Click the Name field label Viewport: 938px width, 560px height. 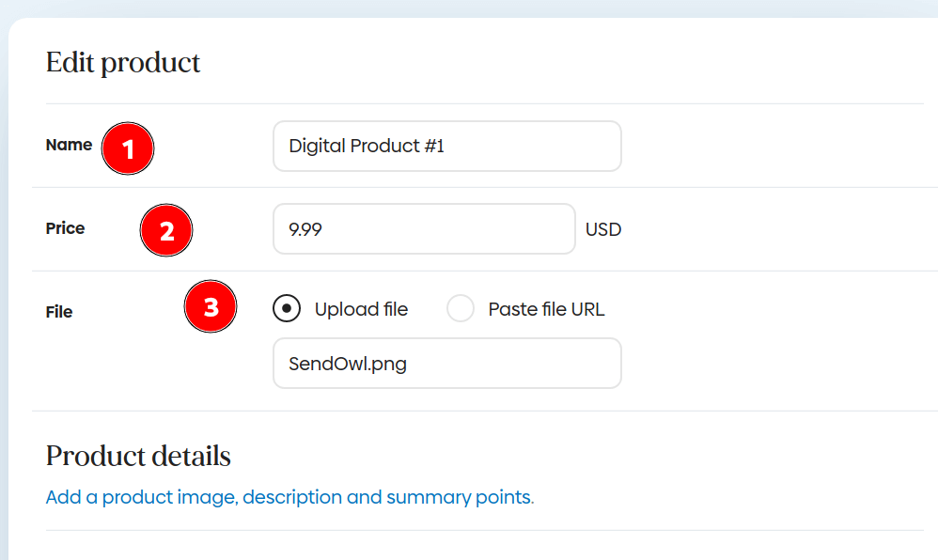click(x=69, y=145)
